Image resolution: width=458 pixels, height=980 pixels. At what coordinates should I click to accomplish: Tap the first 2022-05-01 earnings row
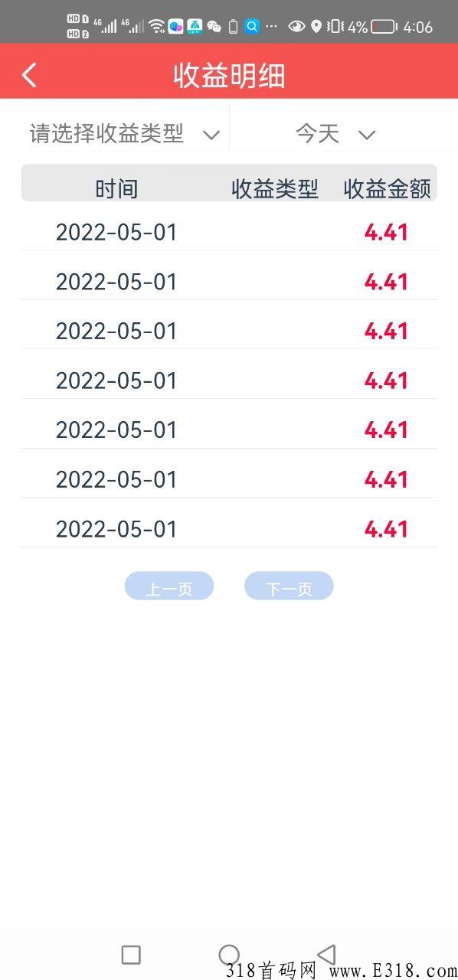pyautogui.click(x=229, y=232)
